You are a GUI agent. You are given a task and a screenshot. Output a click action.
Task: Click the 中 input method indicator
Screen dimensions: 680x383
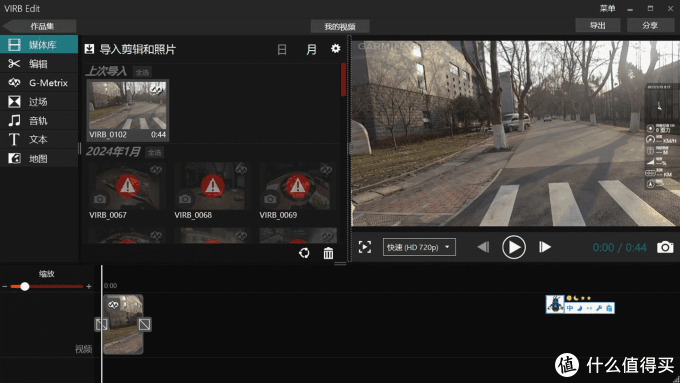[569, 308]
